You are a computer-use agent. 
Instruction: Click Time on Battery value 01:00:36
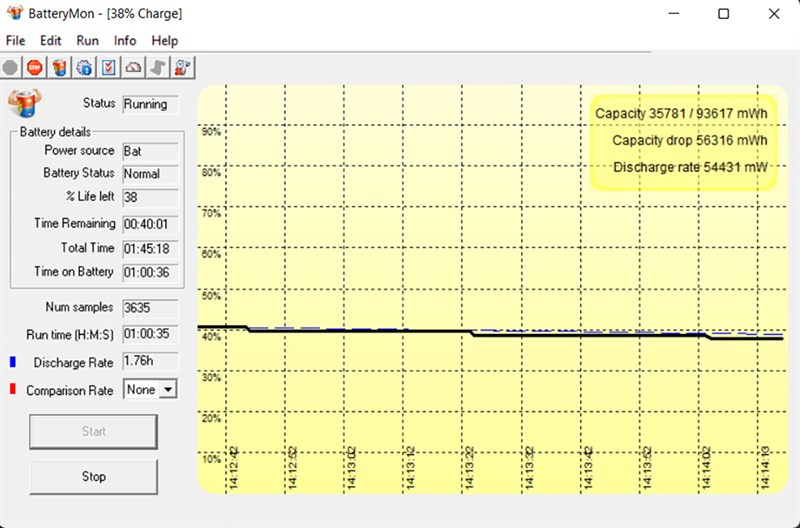coord(151,273)
